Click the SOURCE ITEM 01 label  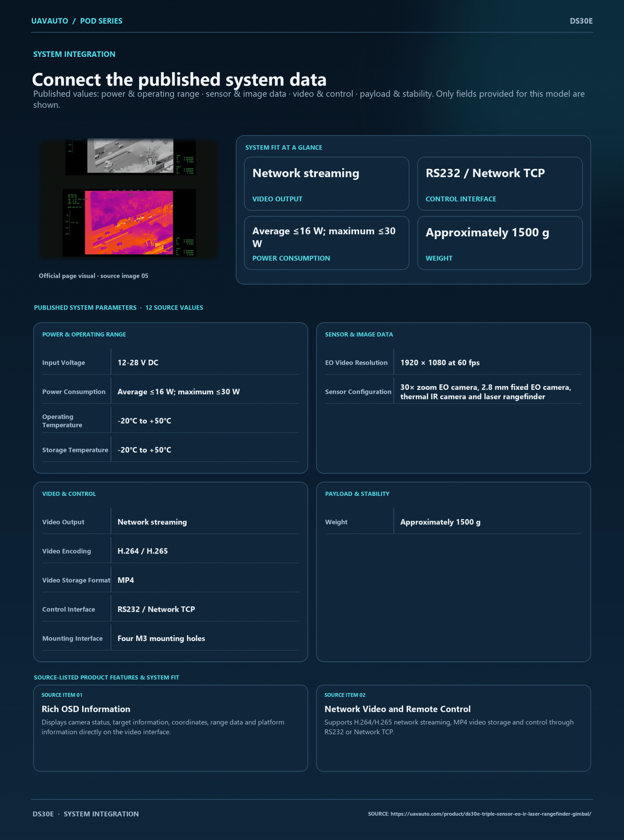[x=62, y=695]
